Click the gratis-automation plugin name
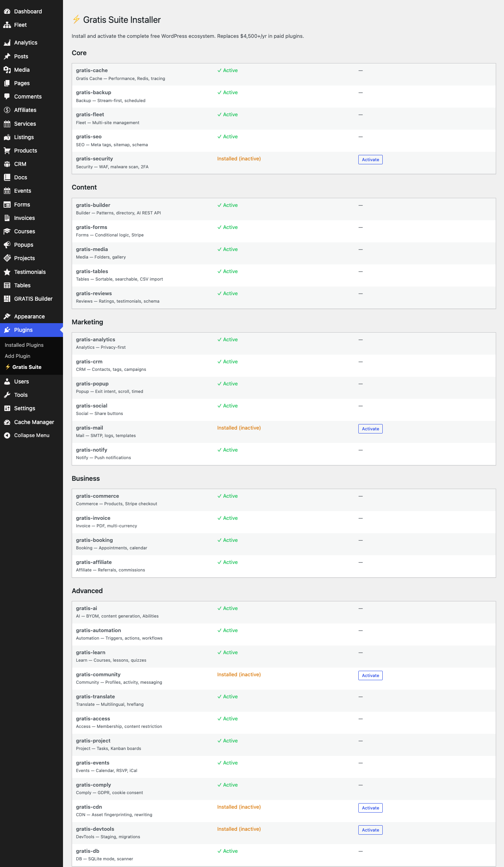The width and height of the screenshot is (504, 867). (x=98, y=631)
